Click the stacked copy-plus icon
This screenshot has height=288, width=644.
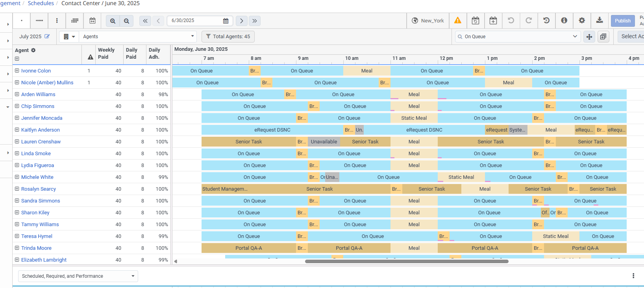(603, 37)
